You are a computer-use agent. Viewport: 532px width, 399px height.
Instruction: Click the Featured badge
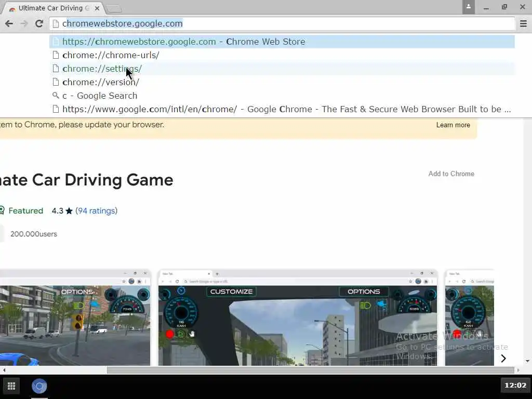pos(21,211)
